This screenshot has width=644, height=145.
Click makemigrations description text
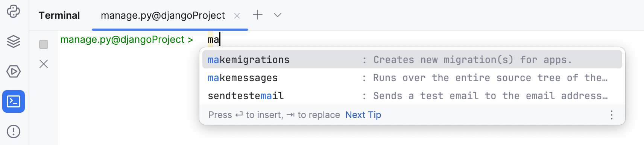coord(472,60)
